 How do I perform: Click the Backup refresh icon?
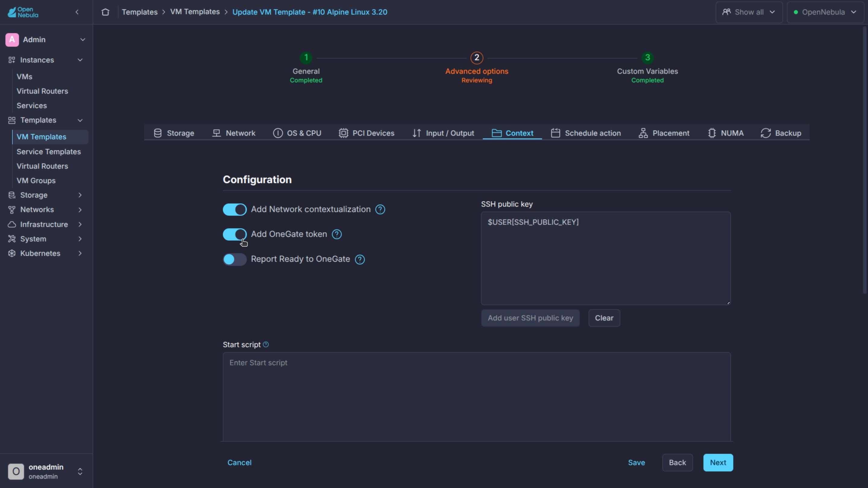click(766, 133)
